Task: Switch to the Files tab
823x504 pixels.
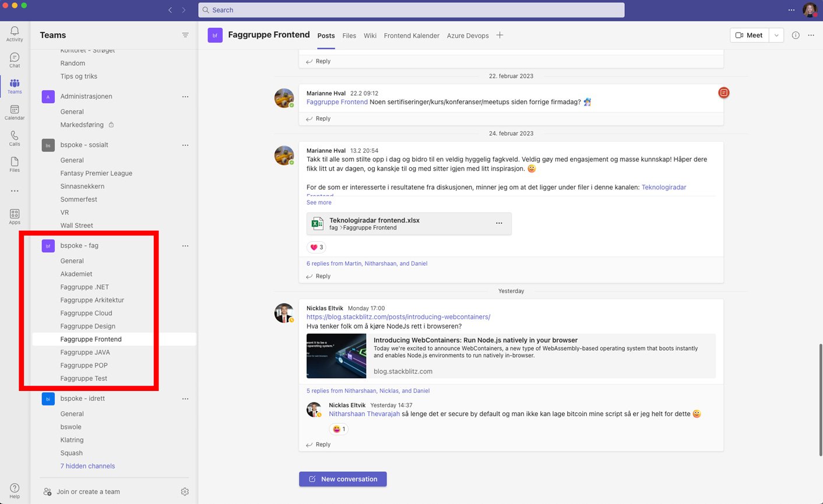Action: click(349, 36)
